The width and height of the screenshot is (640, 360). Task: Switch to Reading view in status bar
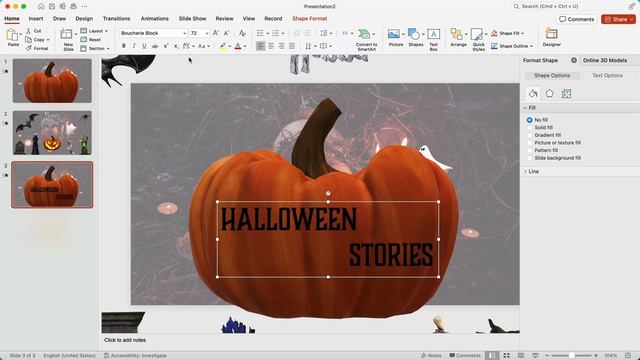point(521,356)
